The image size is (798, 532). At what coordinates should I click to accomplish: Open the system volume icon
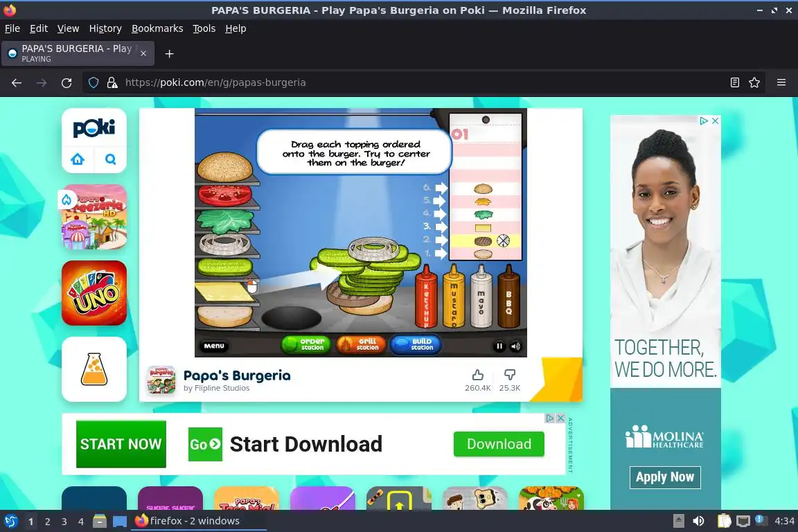coord(698,522)
